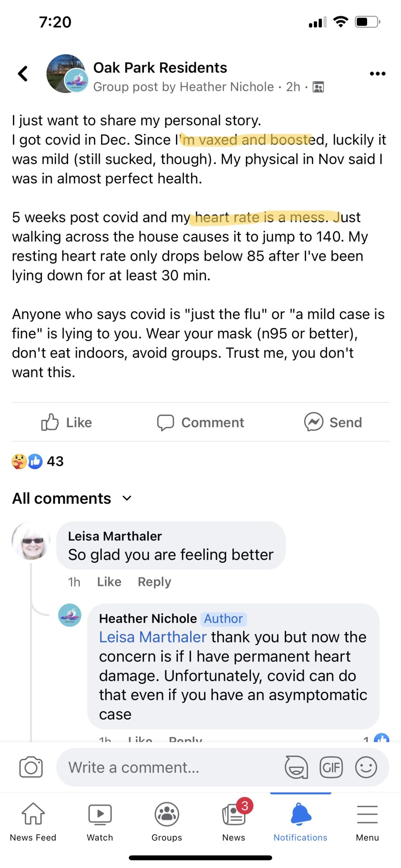
Task: Tap the back arrow icon
Action: pos(23,74)
